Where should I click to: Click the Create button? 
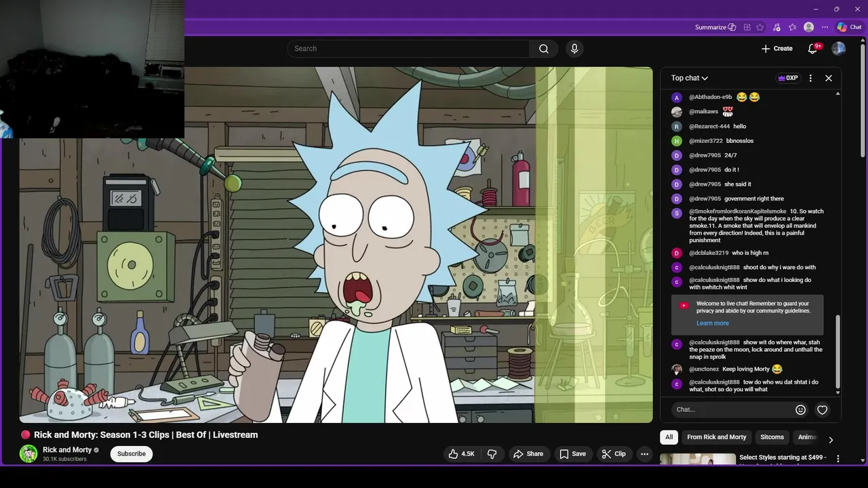[777, 49]
